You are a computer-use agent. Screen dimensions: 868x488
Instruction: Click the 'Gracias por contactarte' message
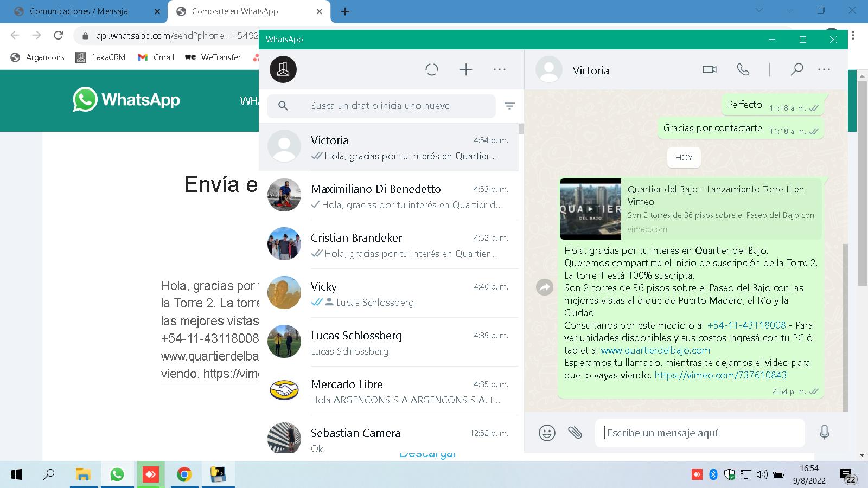click(x=741, y=129)
